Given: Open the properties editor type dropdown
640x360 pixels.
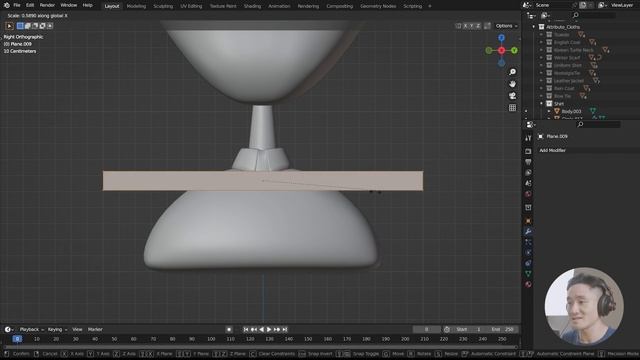Looking at the screenshot, I should (531, 124).
